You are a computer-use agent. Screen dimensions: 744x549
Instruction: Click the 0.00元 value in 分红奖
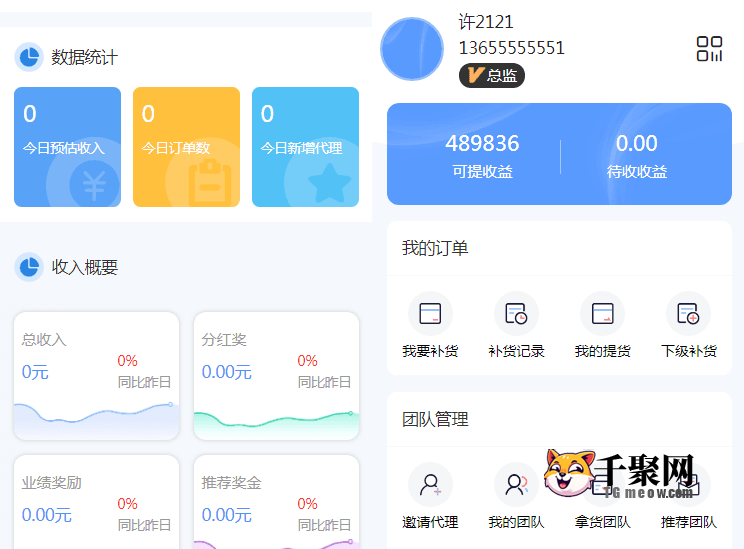227,372
